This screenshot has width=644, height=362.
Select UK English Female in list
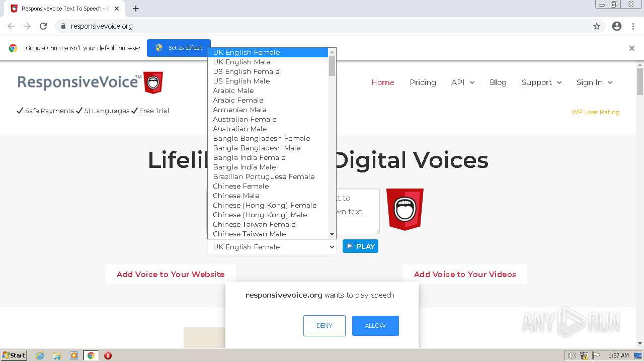268,52
